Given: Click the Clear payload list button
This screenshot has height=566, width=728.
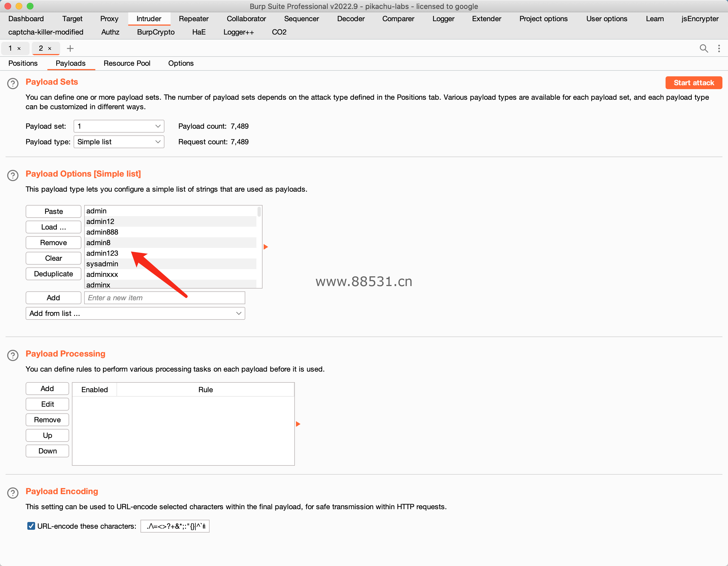Looking at the screenshot, I should pyautogui.click(x=53, y=258).
